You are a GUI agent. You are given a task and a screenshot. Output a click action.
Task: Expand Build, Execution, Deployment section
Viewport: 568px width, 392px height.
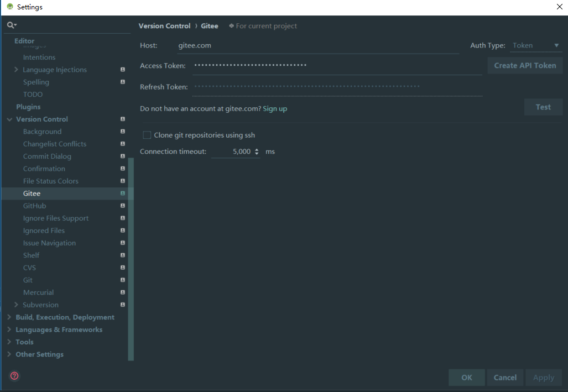9,317
